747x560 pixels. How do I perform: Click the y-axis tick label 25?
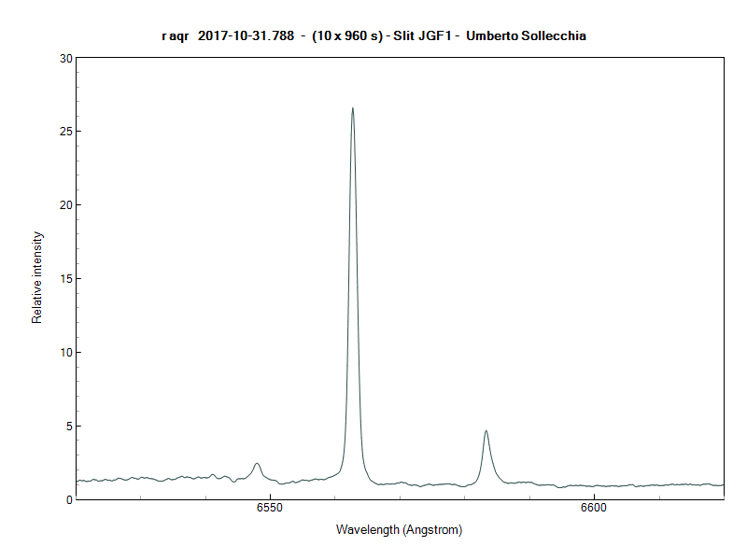click(x=65, y=132)
